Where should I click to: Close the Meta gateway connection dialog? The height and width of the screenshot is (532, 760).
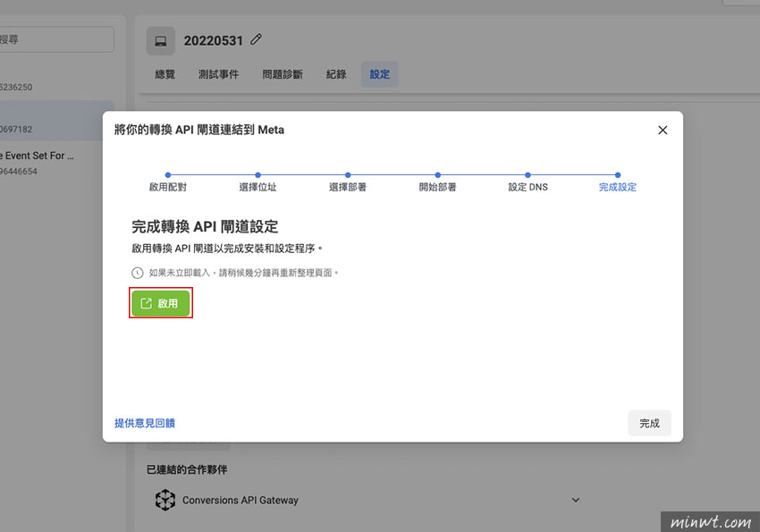click(x=663, y=130)
